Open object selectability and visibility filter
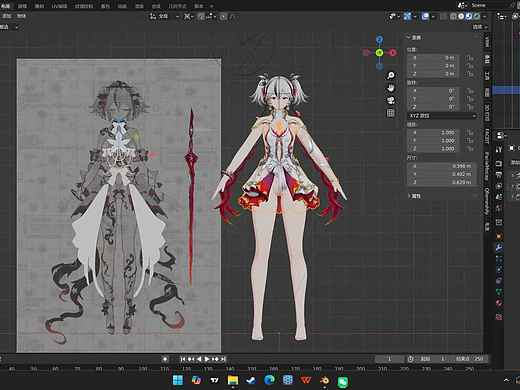Image resolution: width=520 pixels, height=390 pixels. [x=394, y=16]
